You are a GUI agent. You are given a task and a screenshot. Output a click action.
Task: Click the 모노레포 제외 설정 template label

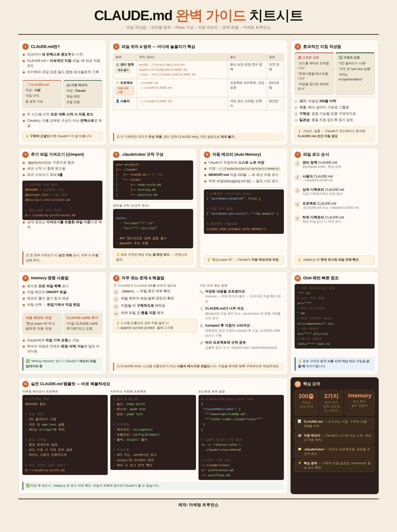pos(212,392)
